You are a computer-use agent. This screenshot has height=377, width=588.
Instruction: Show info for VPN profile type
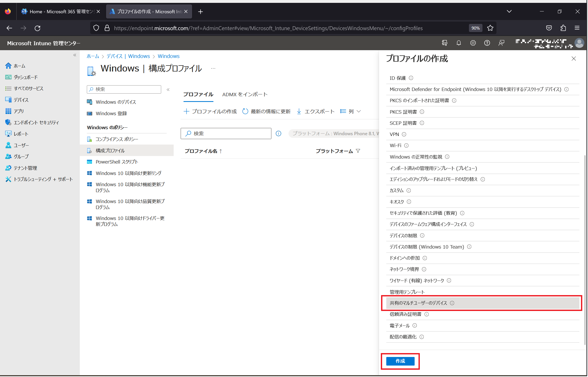pyautogui.click(x=404, y=134)
